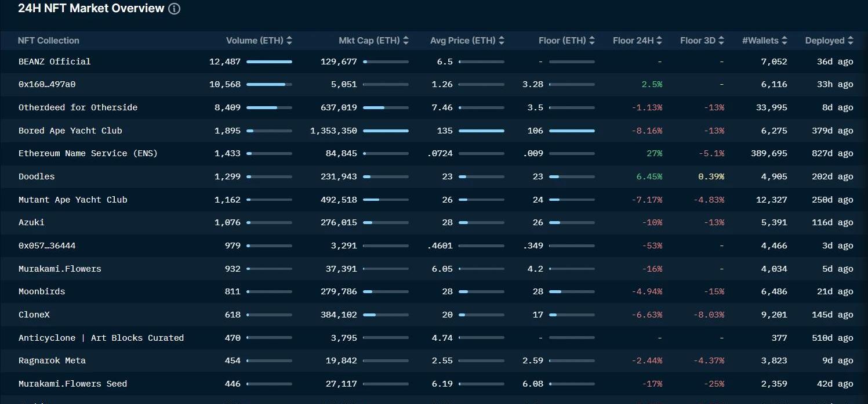Click Bored Ape Yacht Club avg price bar
The height and width of the screenshot is (404, 868).
(x=481, y=131)
